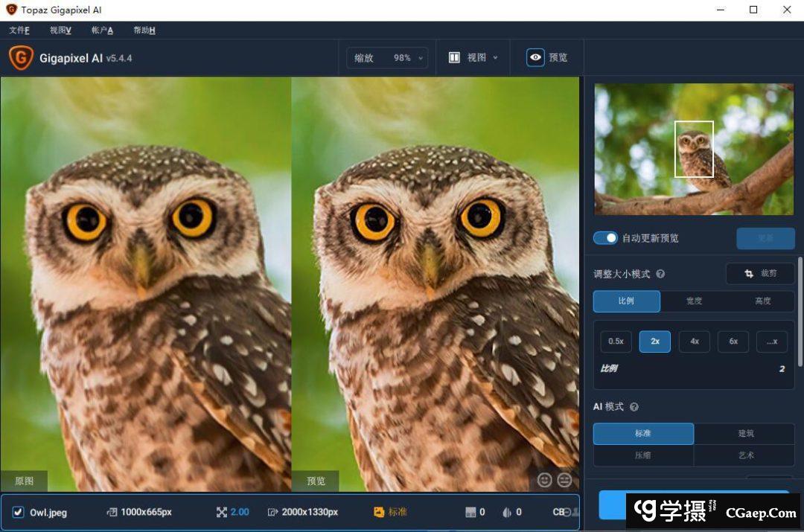Screen dimensions: 804x532
Task: Choose the 建筑 AI mode
Action: pyautogui.click(x=744, y=434)
